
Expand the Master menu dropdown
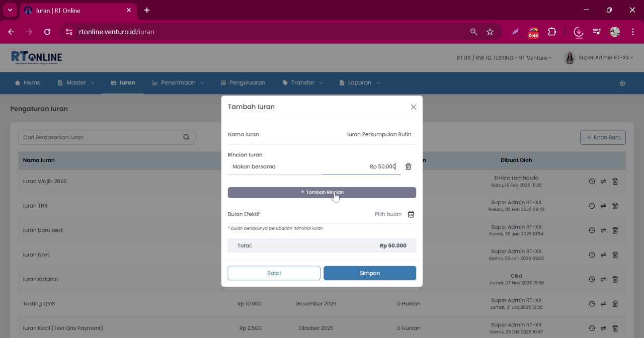click(x=76, y=82)
